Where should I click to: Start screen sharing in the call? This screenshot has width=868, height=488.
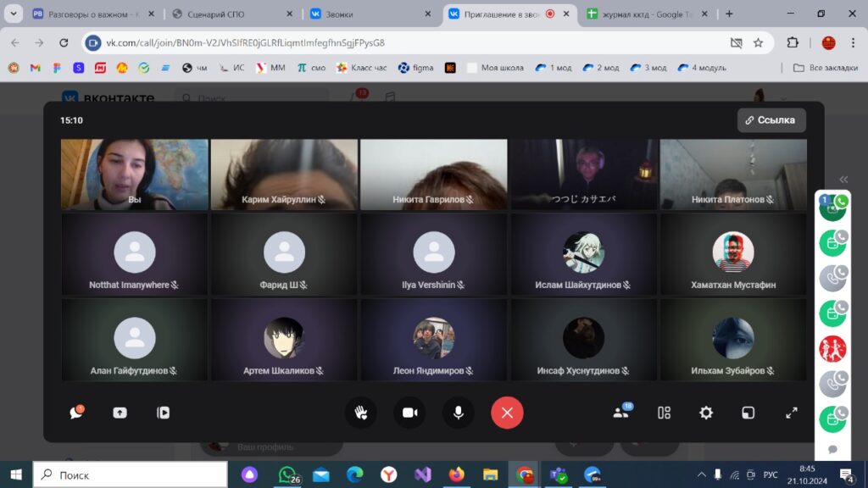pos(120,413)
